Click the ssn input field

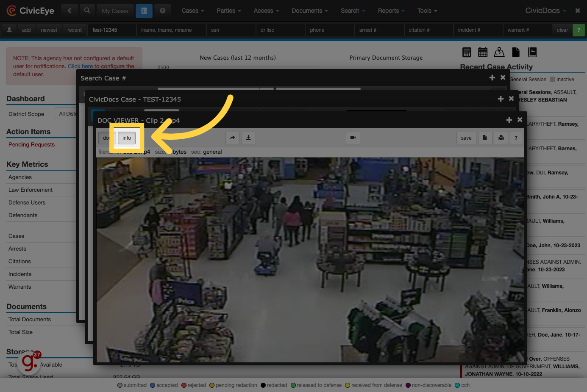pyautogui.click(x=231, y=30)
